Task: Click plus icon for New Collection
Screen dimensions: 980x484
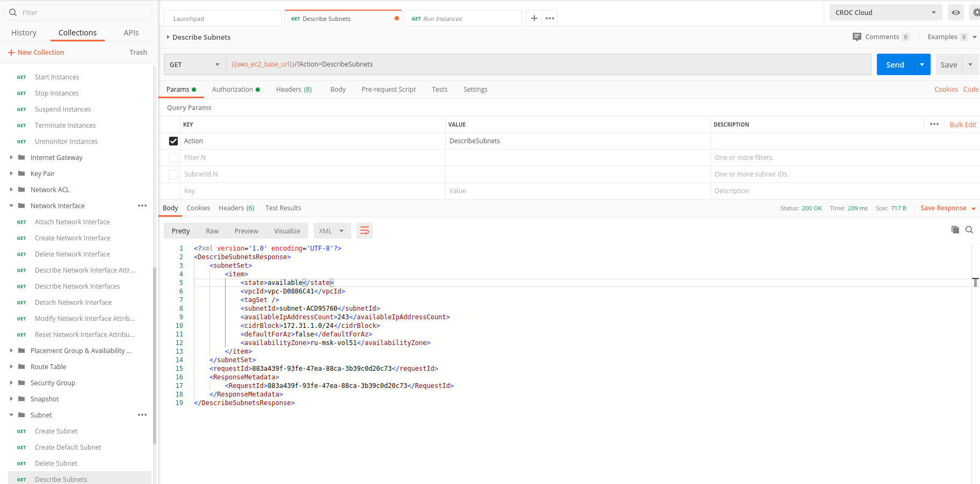Action: pyautogui.click(x=11, y=53)
